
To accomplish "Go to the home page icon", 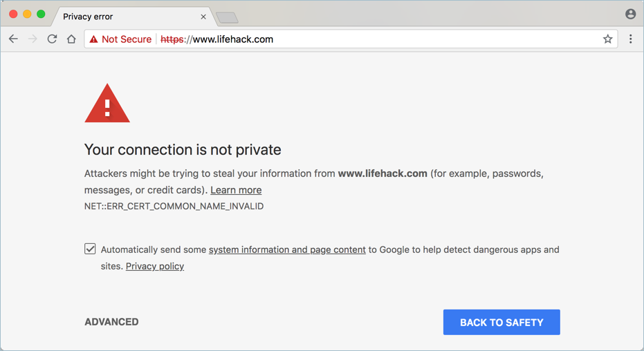I will (x=71, y=39).
